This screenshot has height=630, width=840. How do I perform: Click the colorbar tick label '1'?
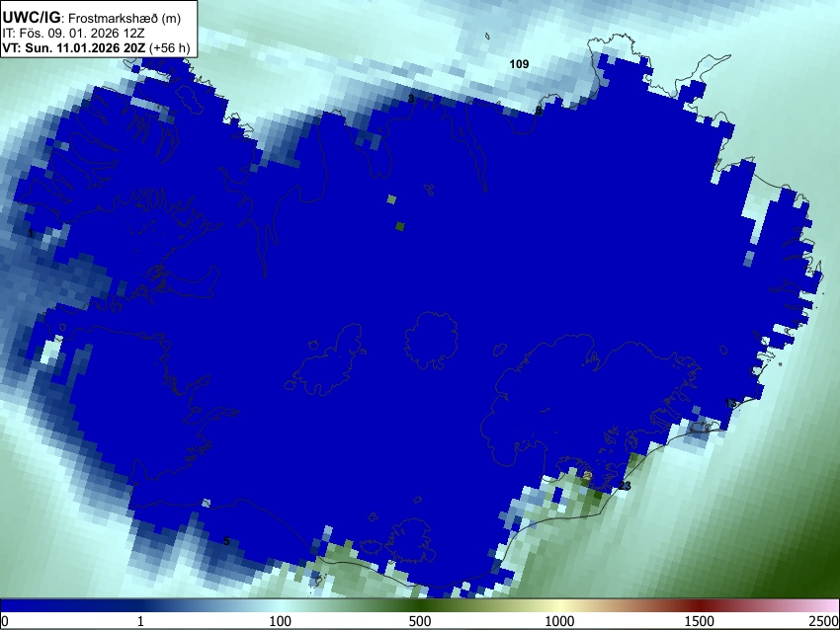[140, 621]
